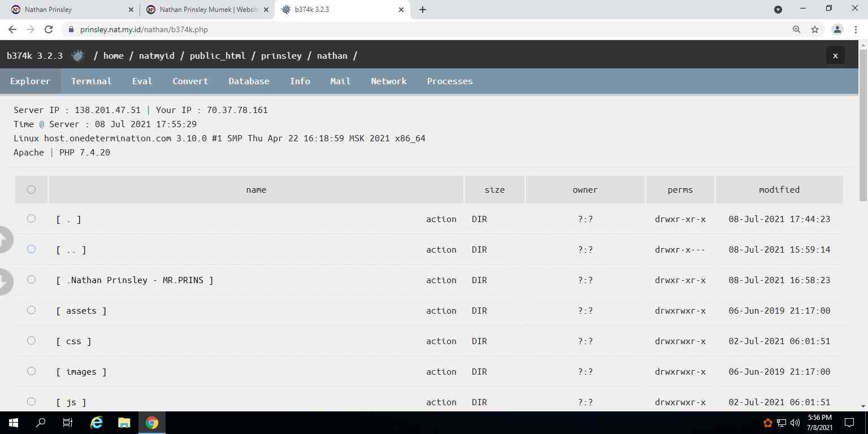Open the Chrome profile avatar
Image resolution: width=868 pixels, height=434 pixels.
(837, 29)
